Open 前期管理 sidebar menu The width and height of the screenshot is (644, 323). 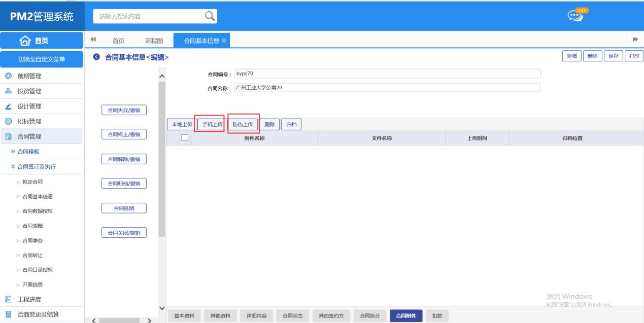click(29, 76)
